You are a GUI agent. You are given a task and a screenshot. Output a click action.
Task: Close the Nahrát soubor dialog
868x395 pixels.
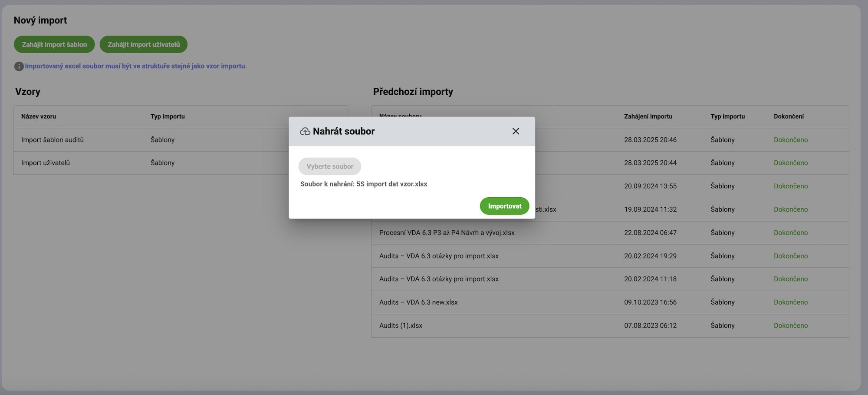(516, 131)
